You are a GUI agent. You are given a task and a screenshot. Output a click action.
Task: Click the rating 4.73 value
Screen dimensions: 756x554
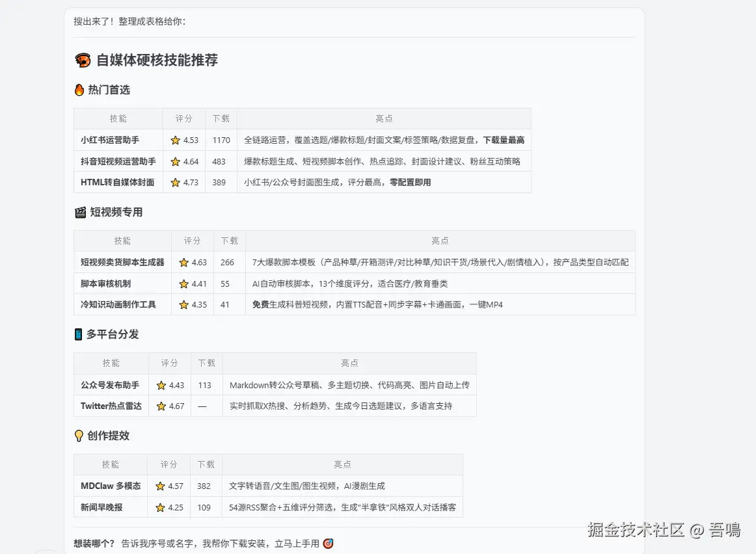point(191,183)
